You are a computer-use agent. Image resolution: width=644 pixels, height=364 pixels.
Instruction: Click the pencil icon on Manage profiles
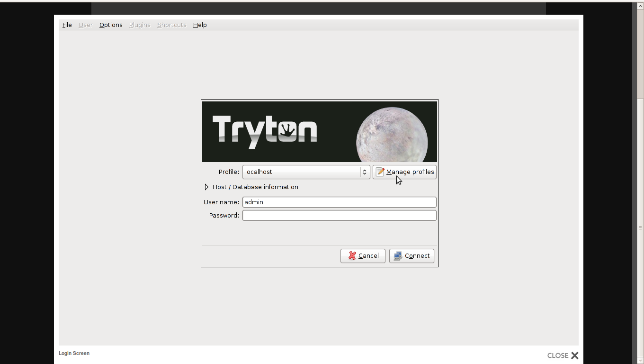(x=380, y=172)
